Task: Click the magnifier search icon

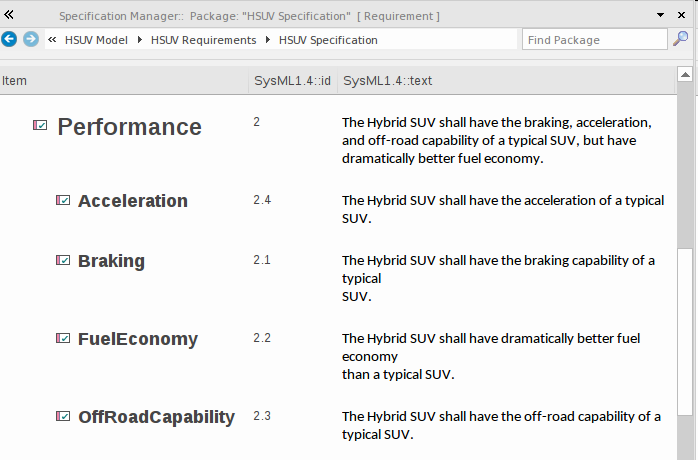Action: click(x=680, y=39)
